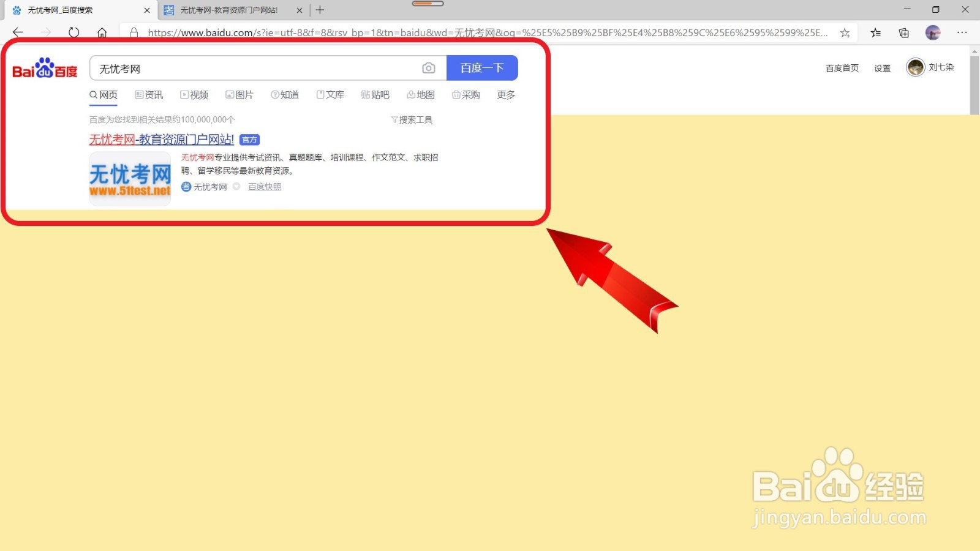The width and height of the screenshot is (980, 551).
Task: Add this page to favorites star
Action: 845,33
